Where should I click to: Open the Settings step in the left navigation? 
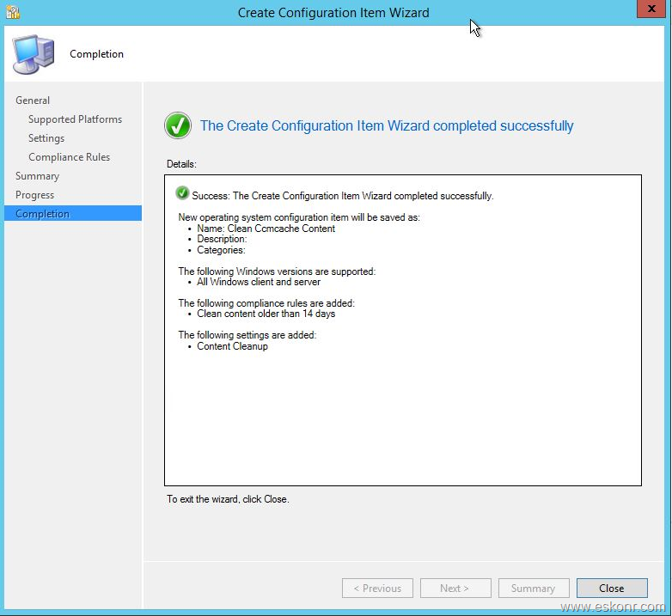click(46, 138)
